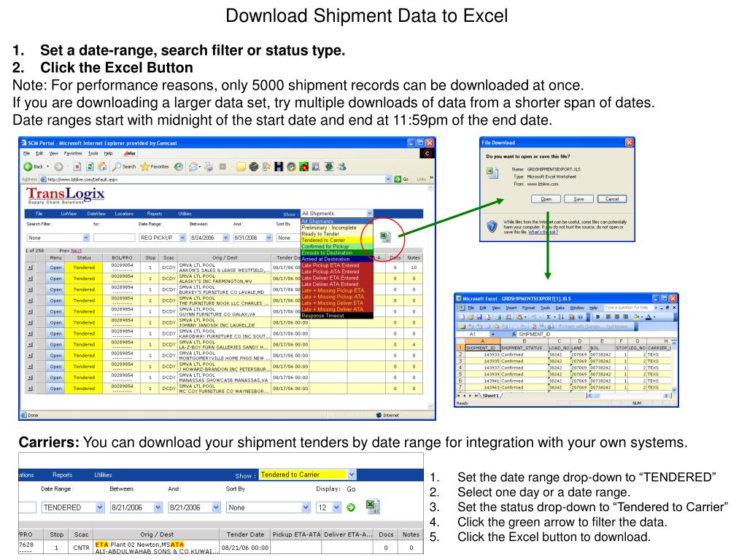Image resolution: width=747 pixels, height=560 pixels.
Task: Go to the Home page icon in IE
Action: click(102, 167)
